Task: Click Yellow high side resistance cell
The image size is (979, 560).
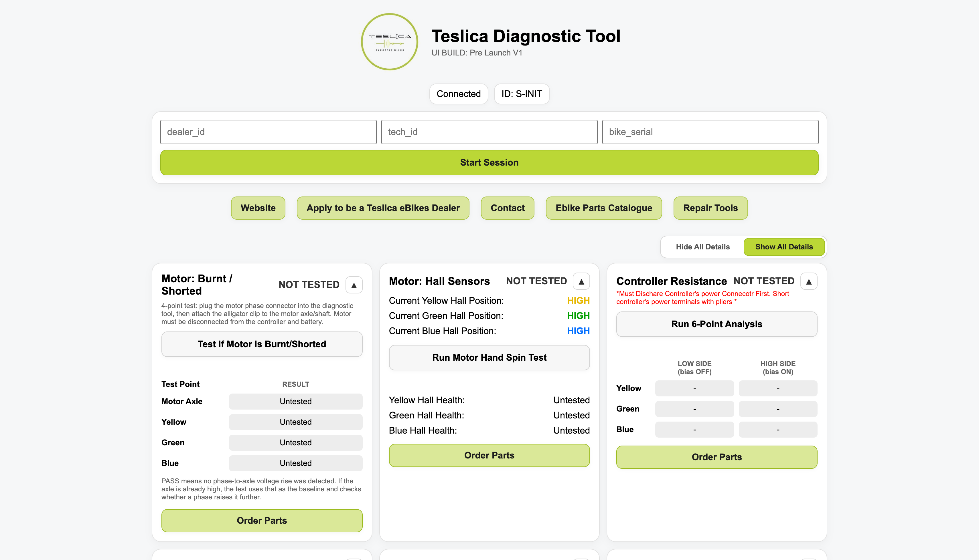Action: (x=778, y=388)
